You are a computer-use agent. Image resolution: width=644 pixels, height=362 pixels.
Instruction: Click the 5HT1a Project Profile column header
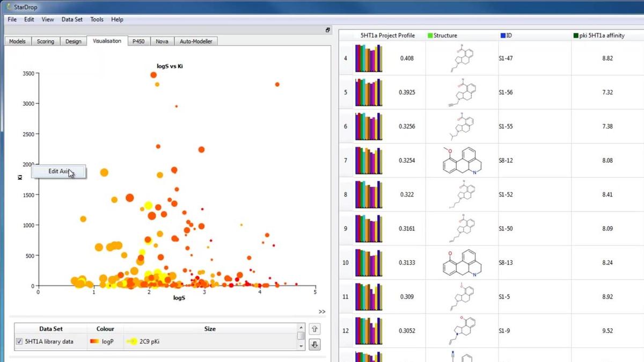[x=387, y=35]
